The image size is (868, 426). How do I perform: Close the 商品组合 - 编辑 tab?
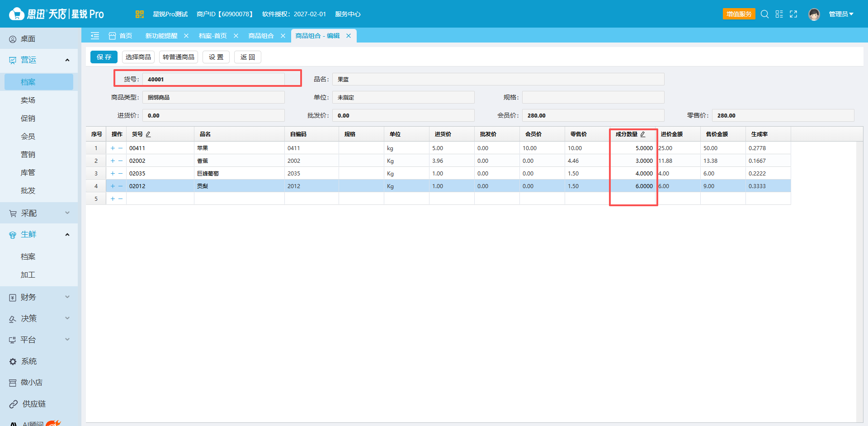349,36
